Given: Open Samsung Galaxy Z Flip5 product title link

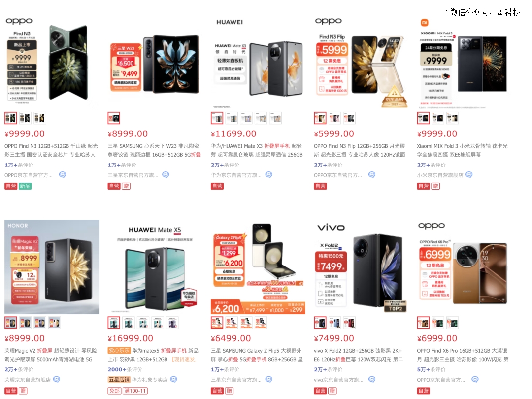Looking at the screenshot, I should pyautogui.click(x=257, y=355).
